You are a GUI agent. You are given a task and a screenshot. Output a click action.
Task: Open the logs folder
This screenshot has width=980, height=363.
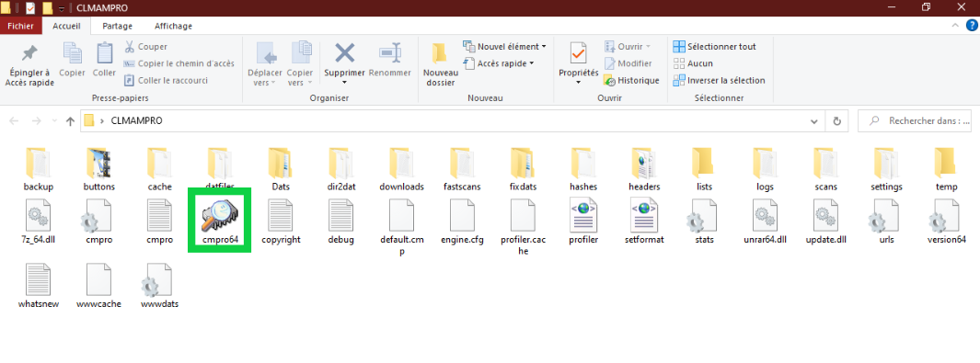point(765,170)
